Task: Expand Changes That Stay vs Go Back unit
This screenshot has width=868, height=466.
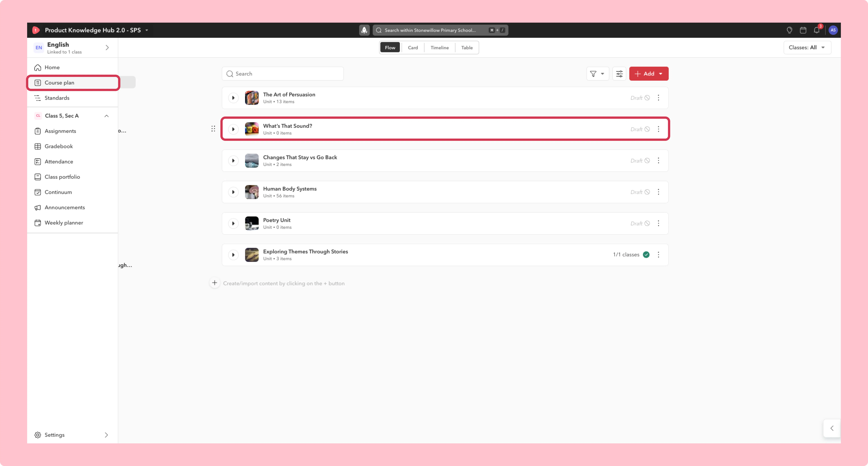Action: tap(233, 160)
